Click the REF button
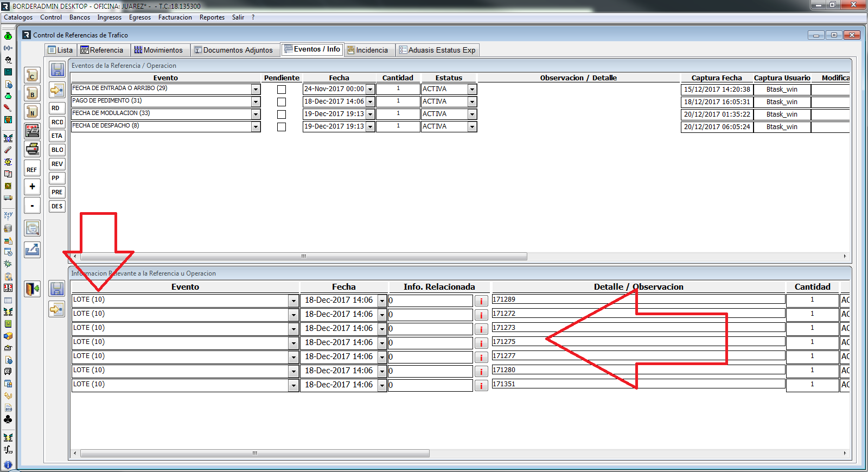868x472 pixels. pyautogui.click(x=33, y=168)
